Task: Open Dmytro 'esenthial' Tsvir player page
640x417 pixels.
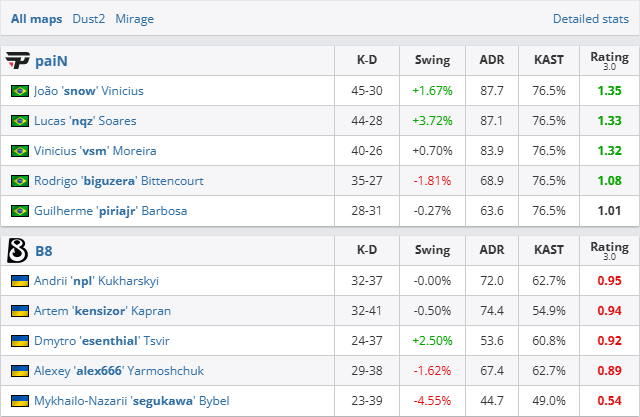Action: (x=93, y=341)
